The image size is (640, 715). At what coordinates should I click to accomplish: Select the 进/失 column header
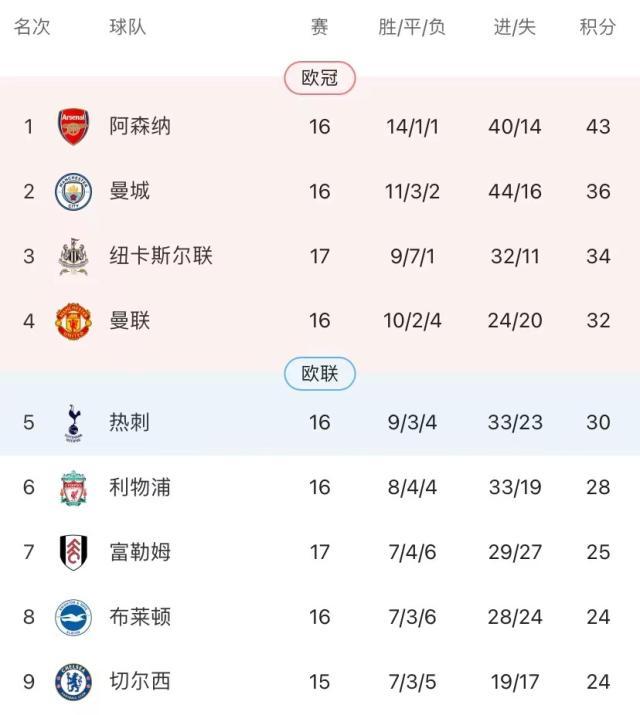tap(515, 27)
